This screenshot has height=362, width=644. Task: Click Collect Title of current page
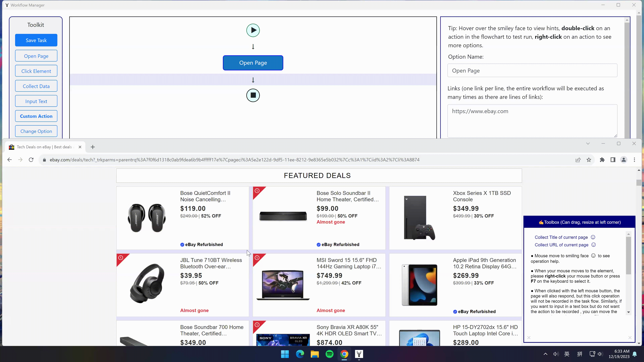pyautogui.click(x=561, y=237)
